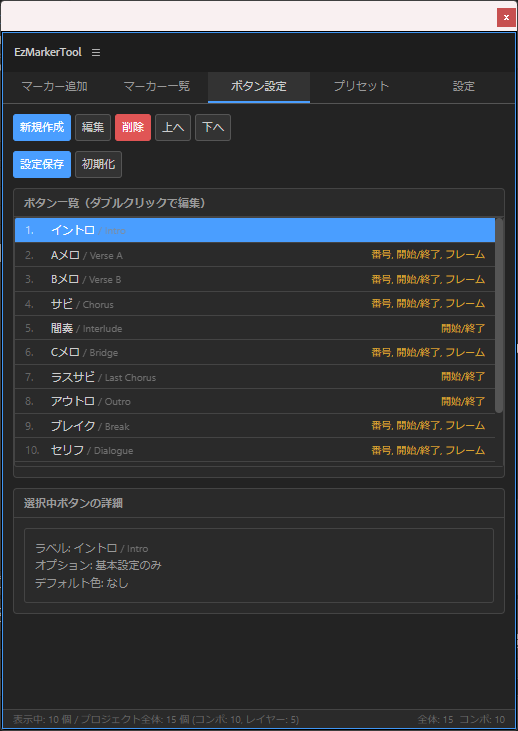Click the 編集 button
Screen dimensions: 518x731
pos(93,127)
